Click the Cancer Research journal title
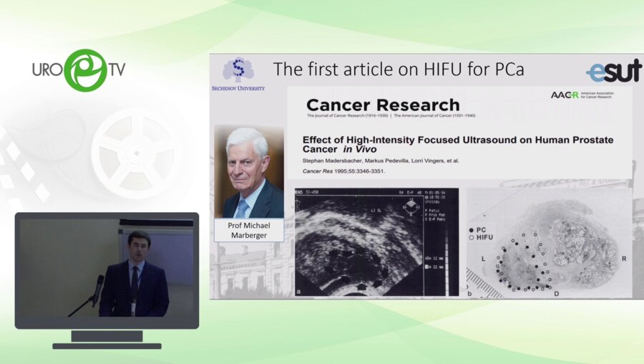This screenshot has width=644, height=364. [383, 105]
